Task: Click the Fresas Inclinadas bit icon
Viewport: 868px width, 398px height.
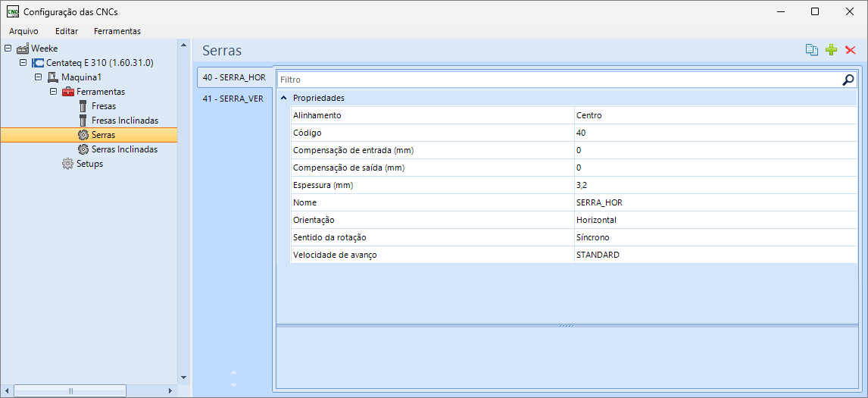Action: click(x=83, y=121)
